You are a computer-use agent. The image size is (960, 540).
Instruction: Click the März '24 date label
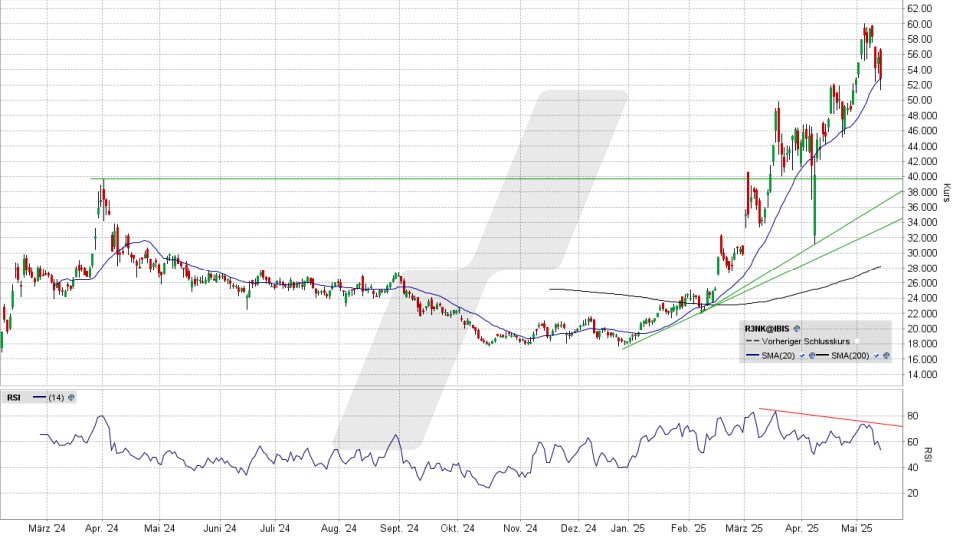[47, 528]
